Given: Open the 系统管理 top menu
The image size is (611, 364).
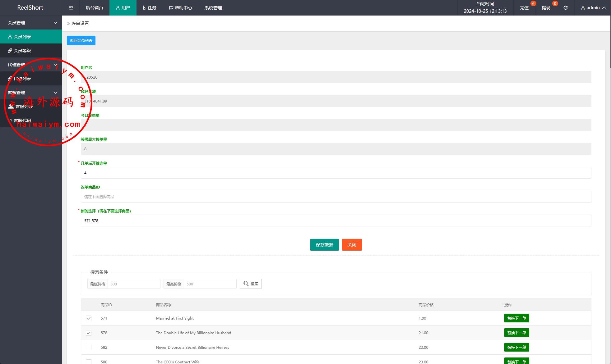Looking at the screenshot, I should pos(213,8).
